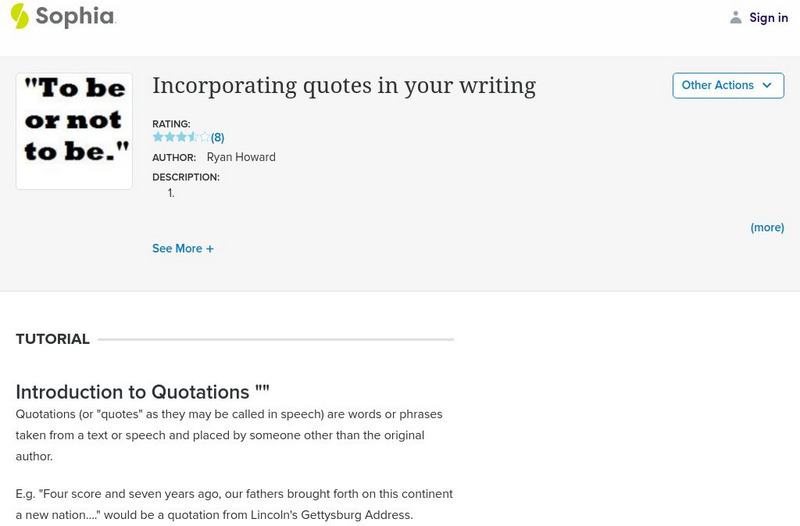Screen dimensions: 800x526
Task: Click the Sign in link
Action: click(769, 17)
